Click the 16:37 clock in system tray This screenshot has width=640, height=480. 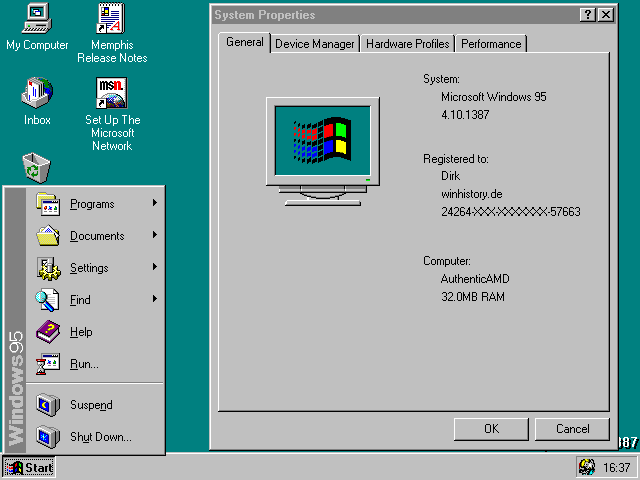click(x=617, y=467)
